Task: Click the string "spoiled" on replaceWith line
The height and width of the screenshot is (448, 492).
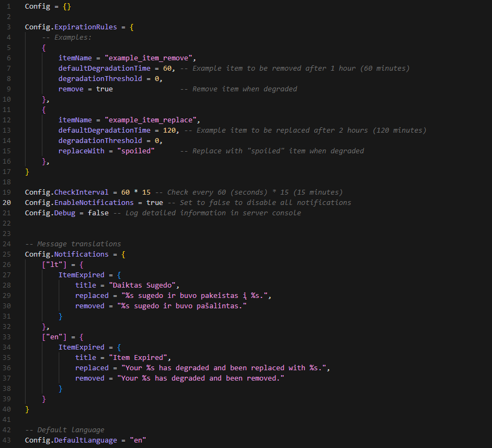Action: pyautogui.click(x=135, y=151)
